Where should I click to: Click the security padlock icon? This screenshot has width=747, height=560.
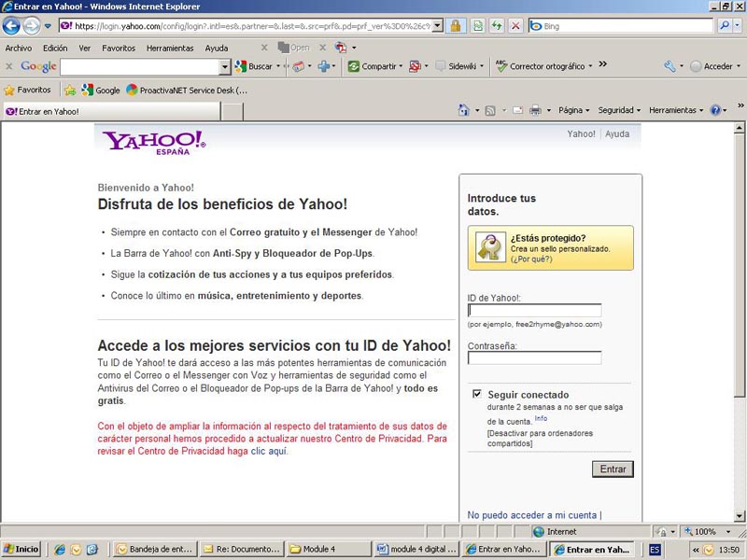click(x=456, y=26)
